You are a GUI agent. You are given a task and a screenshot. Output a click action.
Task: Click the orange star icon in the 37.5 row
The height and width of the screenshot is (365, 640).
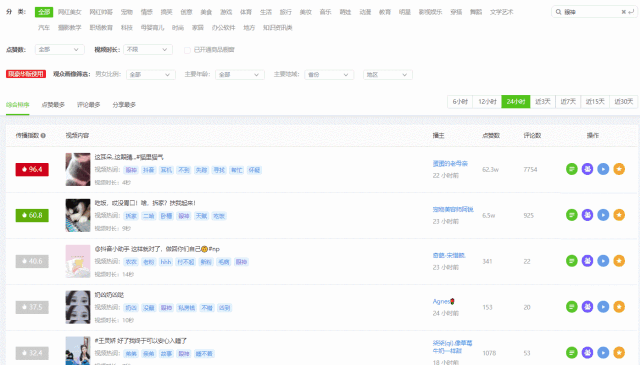tap(619, 307)
